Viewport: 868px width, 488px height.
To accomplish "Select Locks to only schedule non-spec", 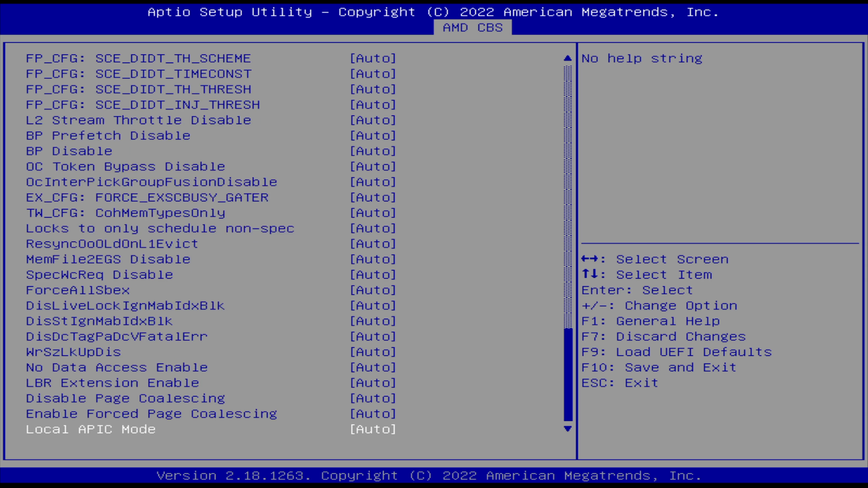I will 160,229.
